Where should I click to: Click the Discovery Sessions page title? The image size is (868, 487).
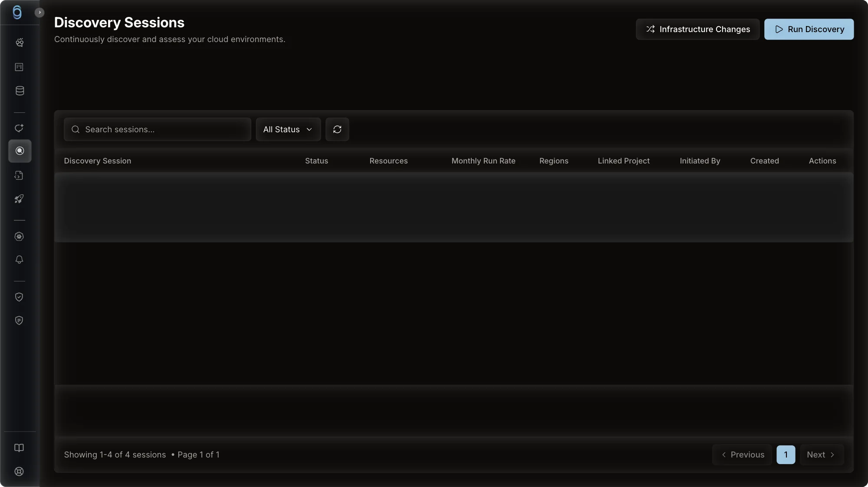point(119,23)
